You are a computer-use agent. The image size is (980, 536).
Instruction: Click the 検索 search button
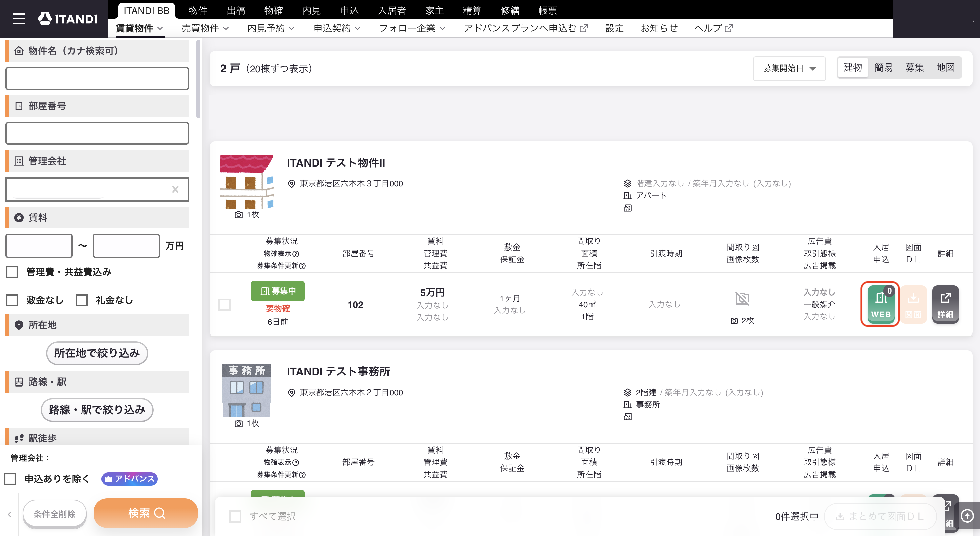146,513
